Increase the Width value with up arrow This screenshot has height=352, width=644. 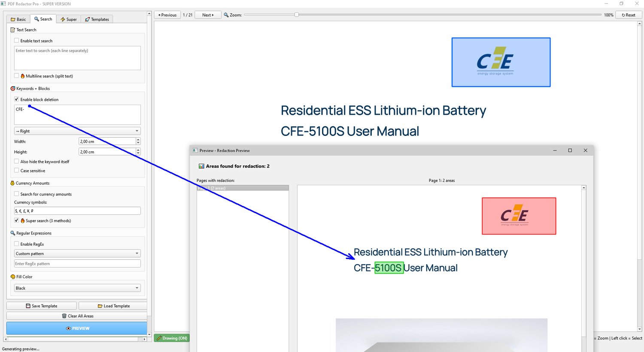(x=138, y=140)
